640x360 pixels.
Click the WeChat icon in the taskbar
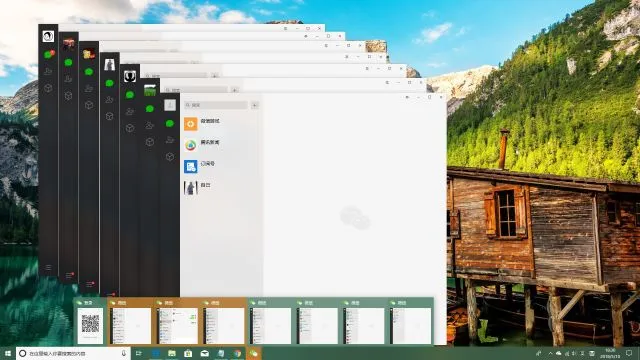coord(253,353)
